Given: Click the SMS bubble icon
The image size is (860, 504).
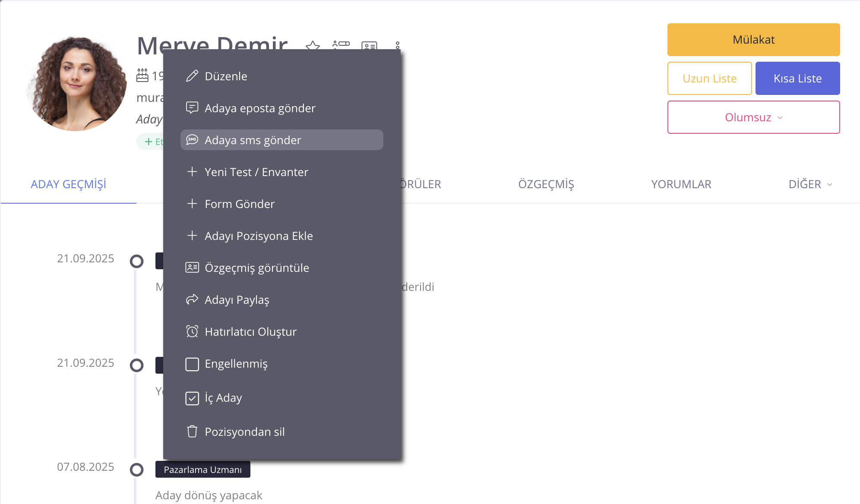Looking at the screenshot, I should pyautogui.click(x=192, y=140).
